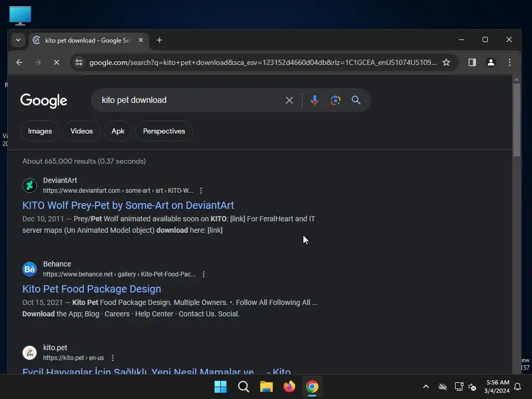The width and height of the screenshot is (532, 399).
Task: Open Kito Pet Food Package Design link
Action: 91,289
